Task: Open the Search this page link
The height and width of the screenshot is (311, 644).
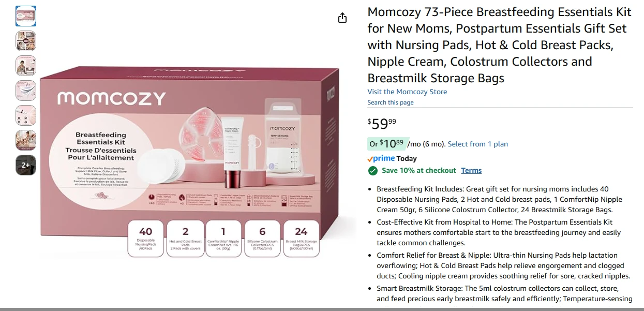Action: 391,102
